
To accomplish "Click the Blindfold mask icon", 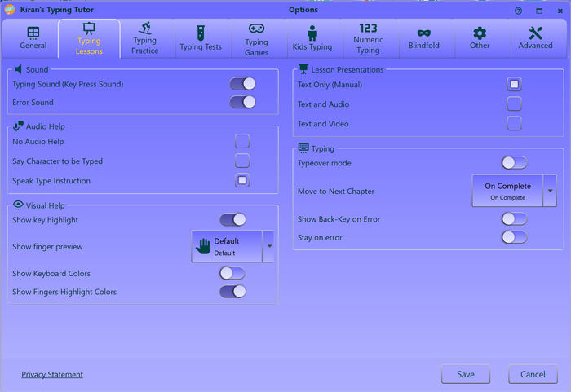I will pyautogui.click(x=424, y=33).
